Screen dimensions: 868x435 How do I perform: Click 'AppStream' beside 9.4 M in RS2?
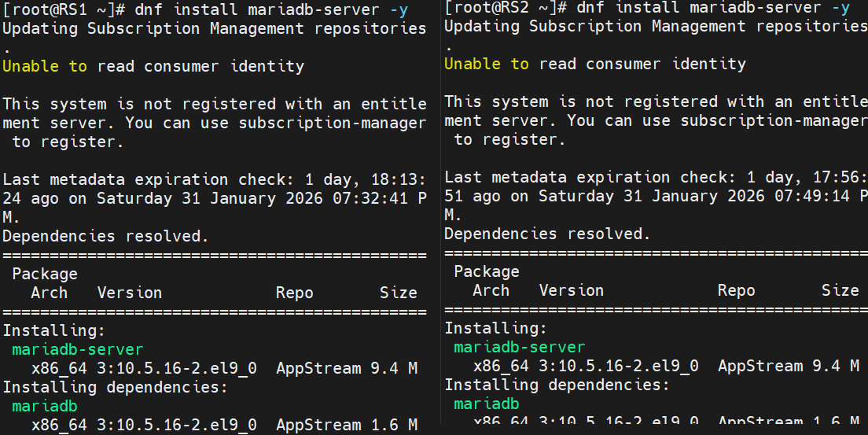click(760, 365)
